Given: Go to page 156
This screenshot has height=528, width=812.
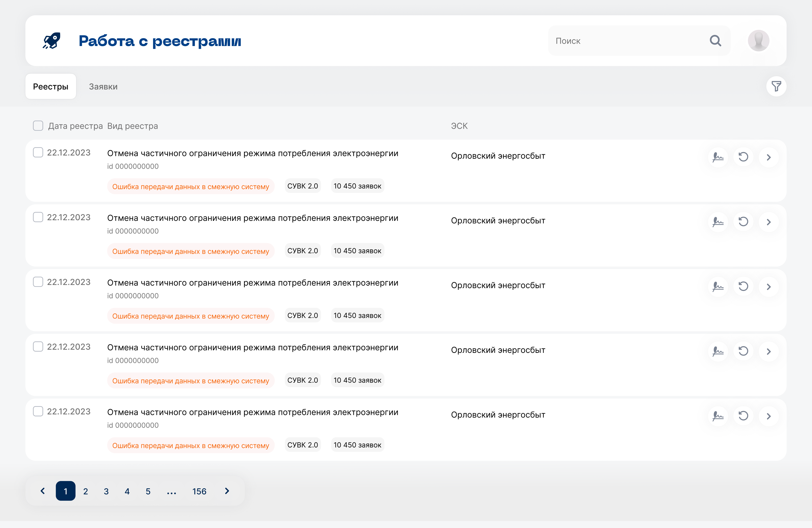Looking at the screenshot, I should 199,491.
